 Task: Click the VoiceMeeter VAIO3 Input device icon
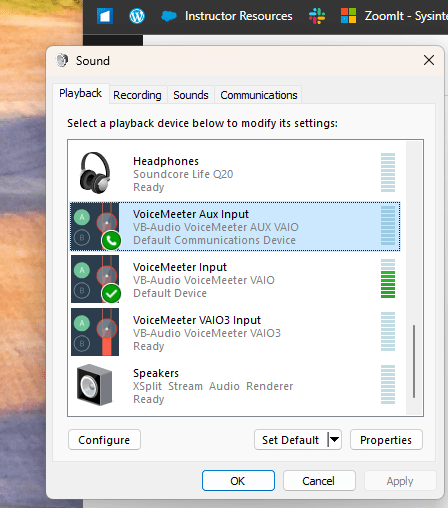pyautogui.click(x=95, y=332)
